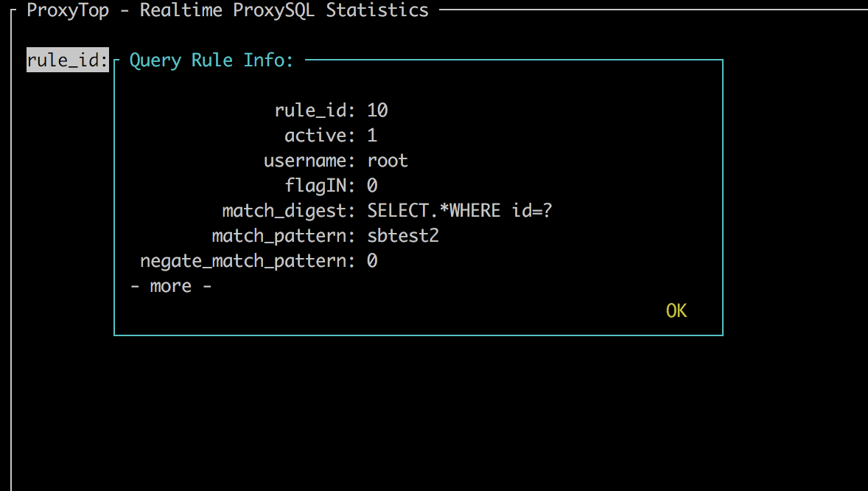Expand the '- more -' indicator

pos(171,286)
